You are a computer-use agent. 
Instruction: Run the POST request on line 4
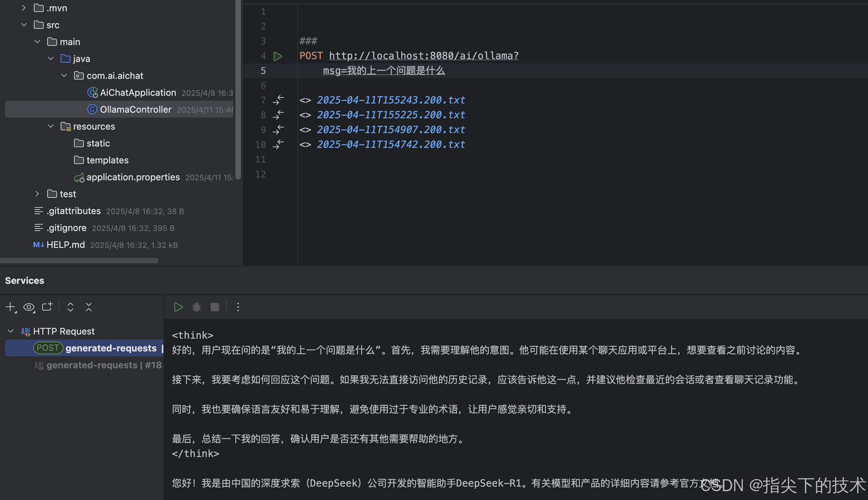[x=278, y=56]
